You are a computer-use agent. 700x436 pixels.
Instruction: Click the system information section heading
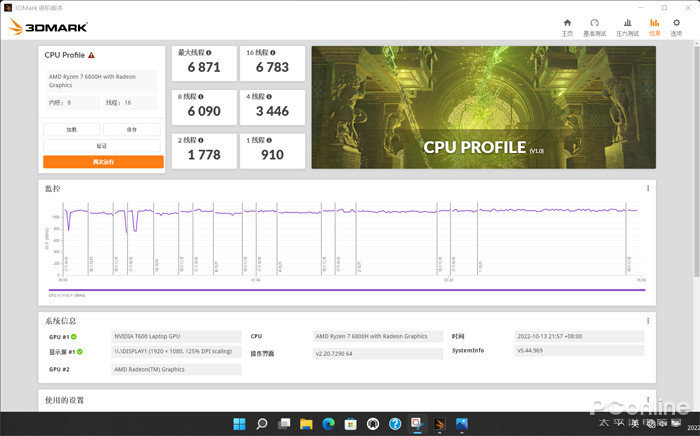pyautogui.click(x=60, y=321)
